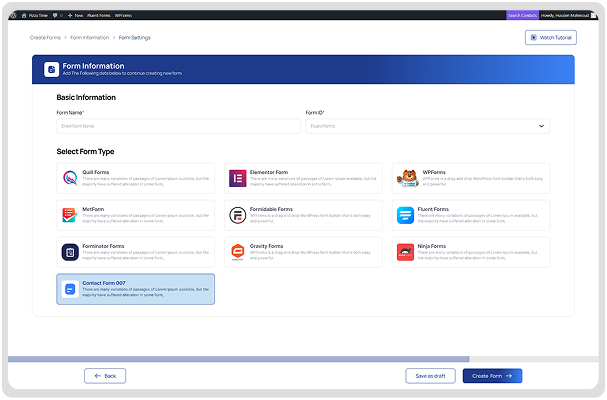Open the Howdy user account menu
Viewport: 607px width, 400px height.
(x=568, y=15)
